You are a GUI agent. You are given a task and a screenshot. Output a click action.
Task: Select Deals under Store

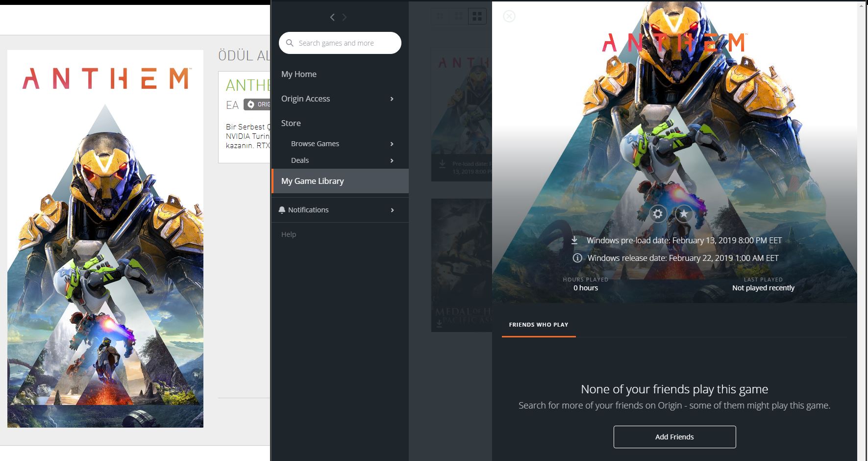click(x=300, y=160)
